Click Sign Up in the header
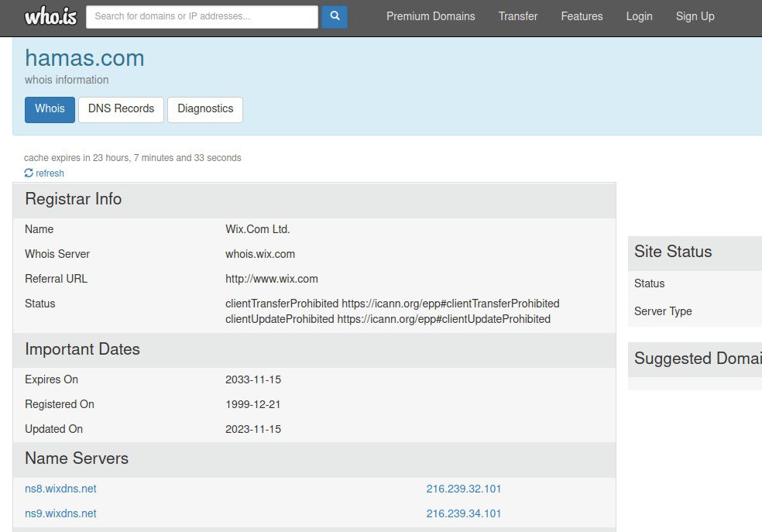The image size is (762, 532). 695,16
